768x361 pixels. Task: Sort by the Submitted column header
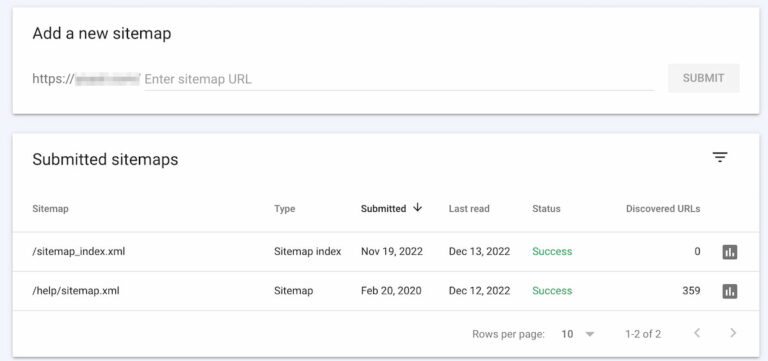click(384, 209)
